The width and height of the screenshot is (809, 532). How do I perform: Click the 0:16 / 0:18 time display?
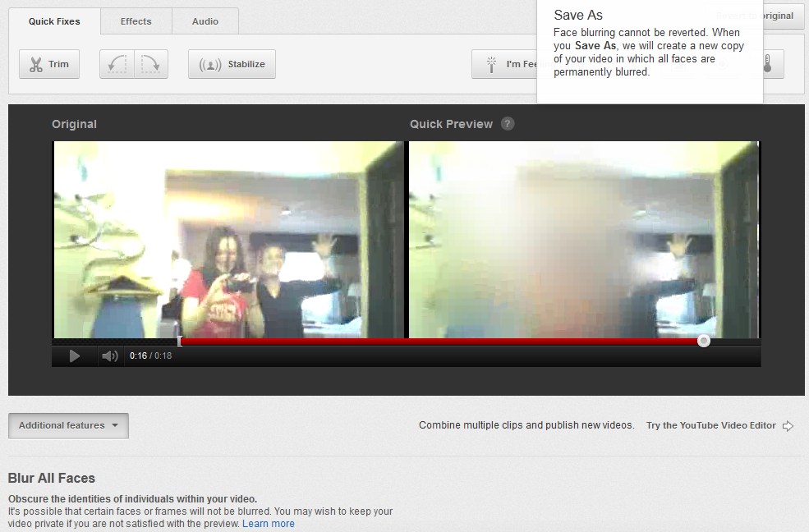pyautogui.click(x=150, y=355)
